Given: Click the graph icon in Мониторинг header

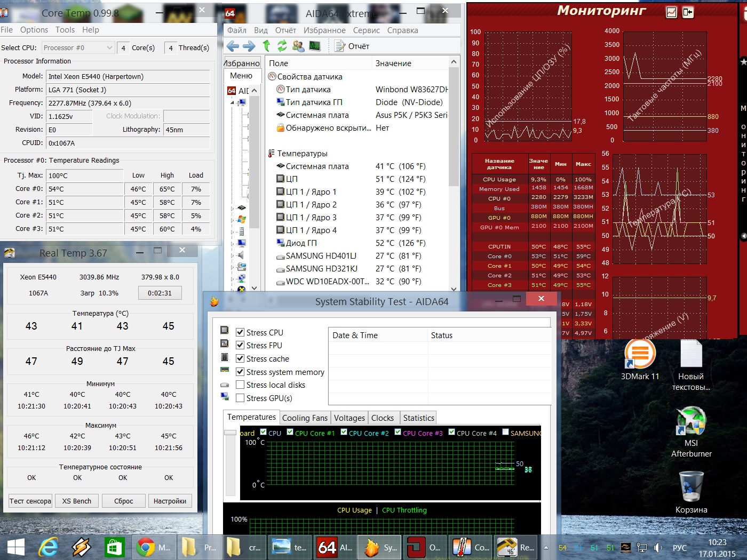Looking at the screenshot, I should (x=671, y=12).
